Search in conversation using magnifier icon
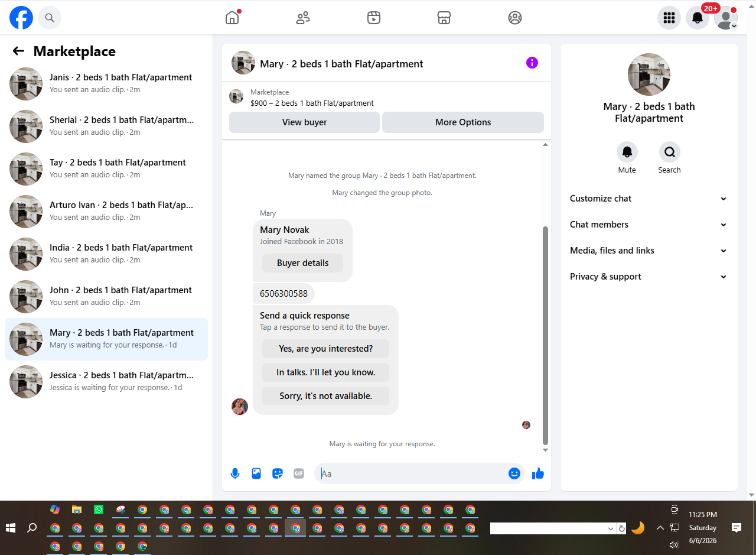The height and width of the screenshot is (555, 756). click(670, 152)
